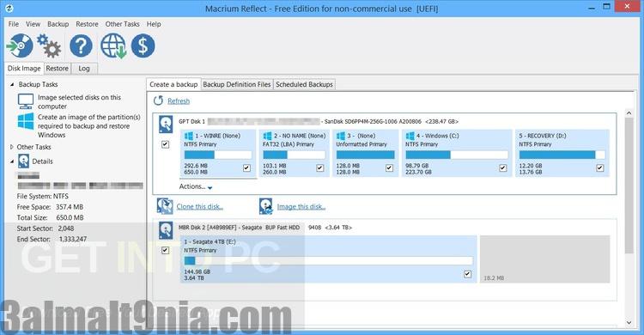Uncheck the Windows (C:) partition checkbox

(x=502, y=167)
